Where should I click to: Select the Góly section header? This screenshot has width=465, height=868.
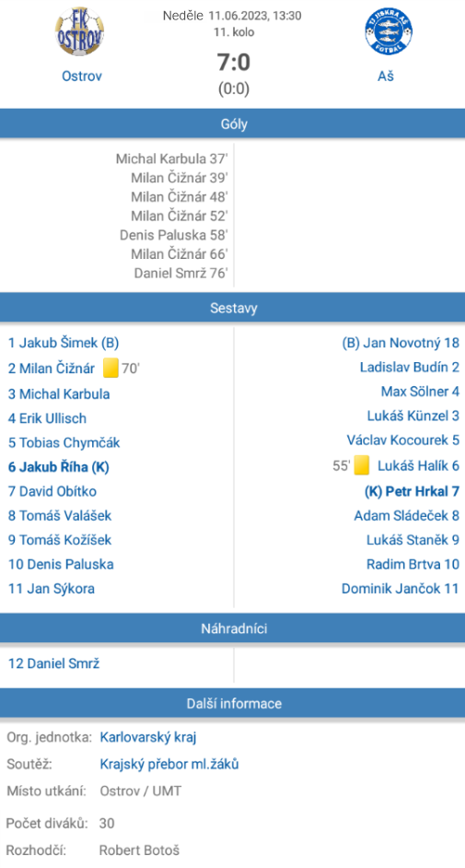tap(232, 123)
